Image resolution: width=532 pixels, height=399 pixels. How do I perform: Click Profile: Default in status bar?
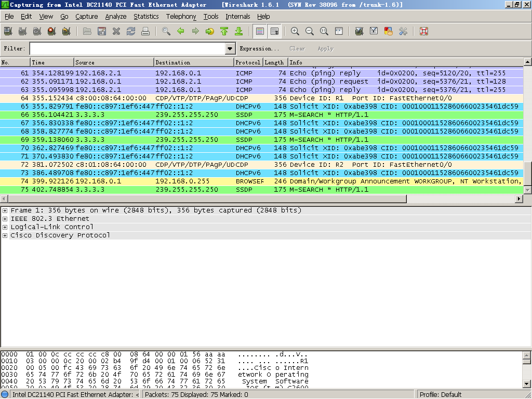tap(441, 394)
